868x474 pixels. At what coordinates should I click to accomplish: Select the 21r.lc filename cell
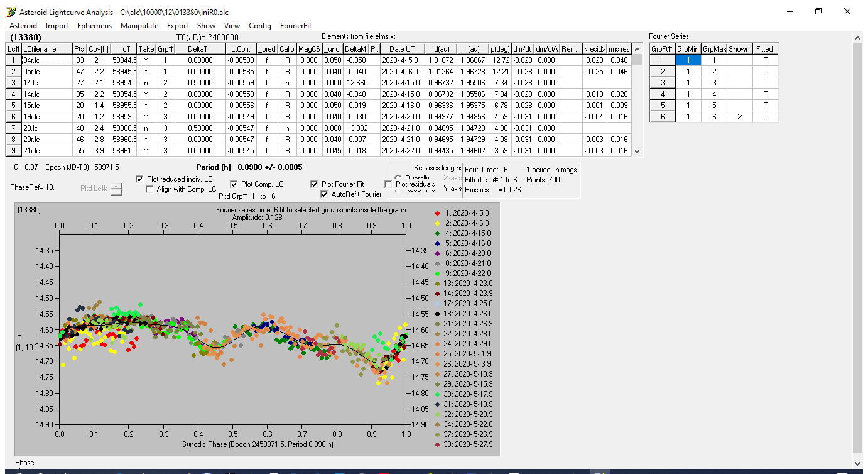click(46, 151)
